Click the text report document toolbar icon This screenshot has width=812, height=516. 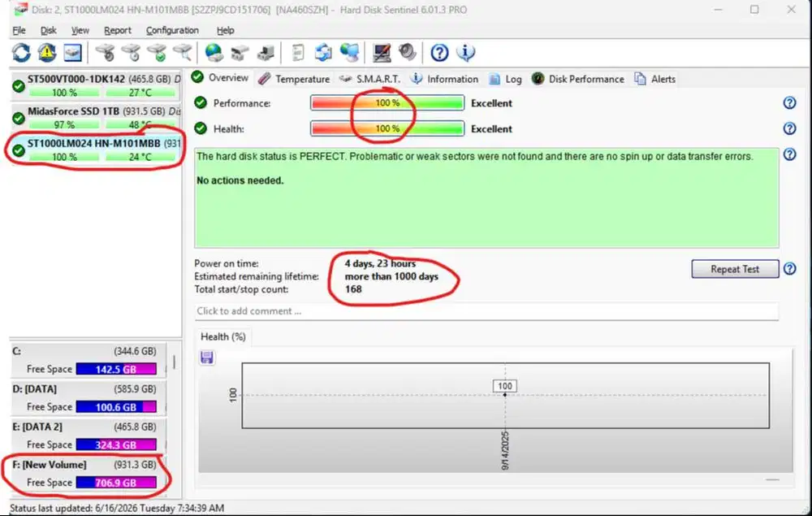pyautogui.click(x=298, y=53)
